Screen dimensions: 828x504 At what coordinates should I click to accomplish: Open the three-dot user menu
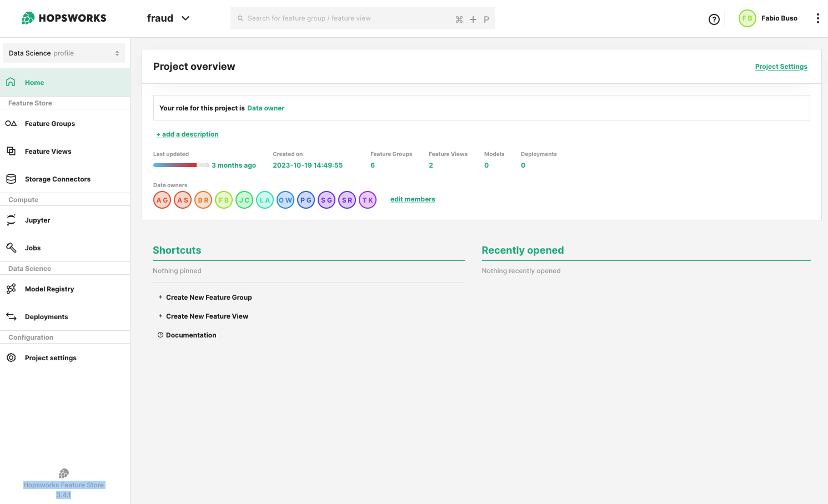[x=817, y=18]
